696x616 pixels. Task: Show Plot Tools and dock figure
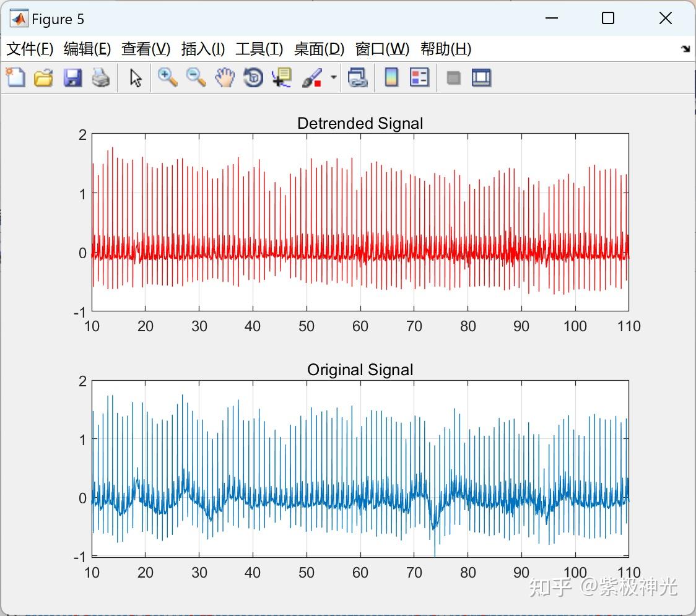481,77
